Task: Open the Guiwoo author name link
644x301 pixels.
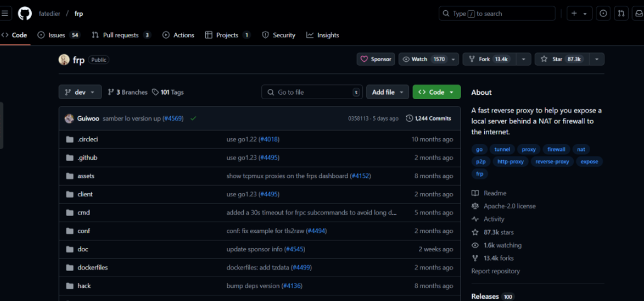Action: [x=88, y=118]
